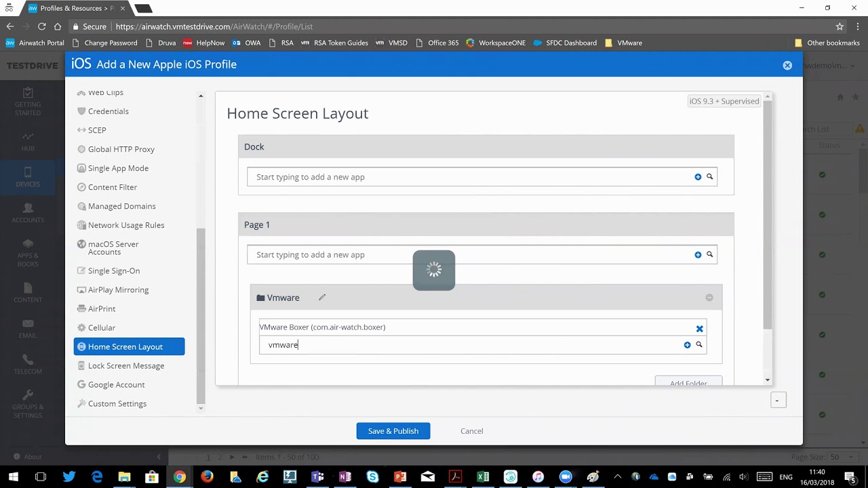Open Twitter from taskbar

tap(68, 477)
